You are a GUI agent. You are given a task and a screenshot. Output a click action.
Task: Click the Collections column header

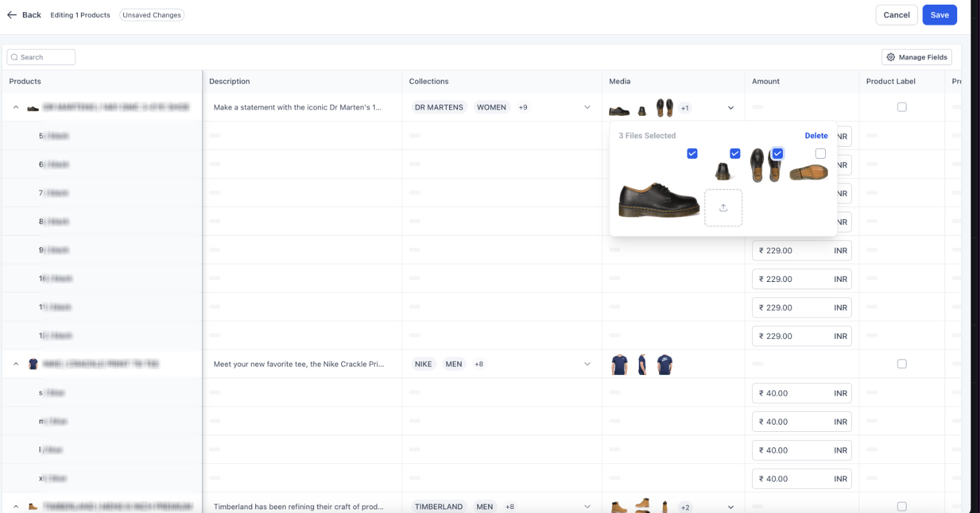point(429,81)
